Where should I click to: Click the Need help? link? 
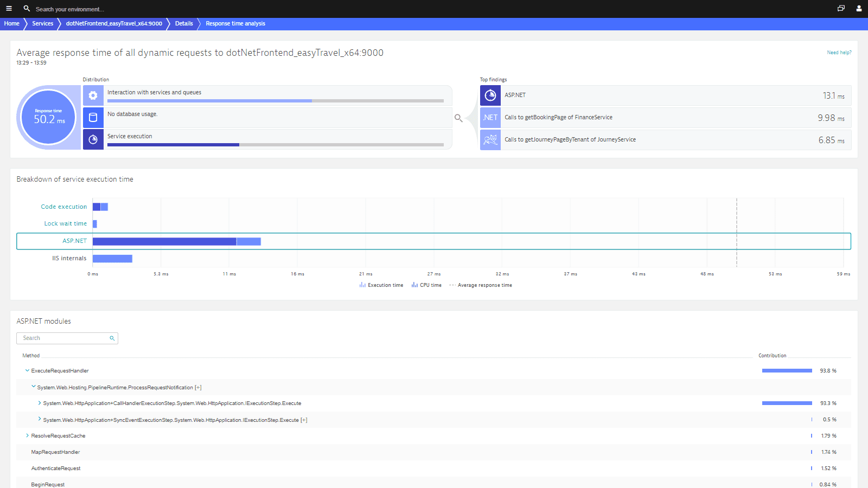[x=839, y=53]
